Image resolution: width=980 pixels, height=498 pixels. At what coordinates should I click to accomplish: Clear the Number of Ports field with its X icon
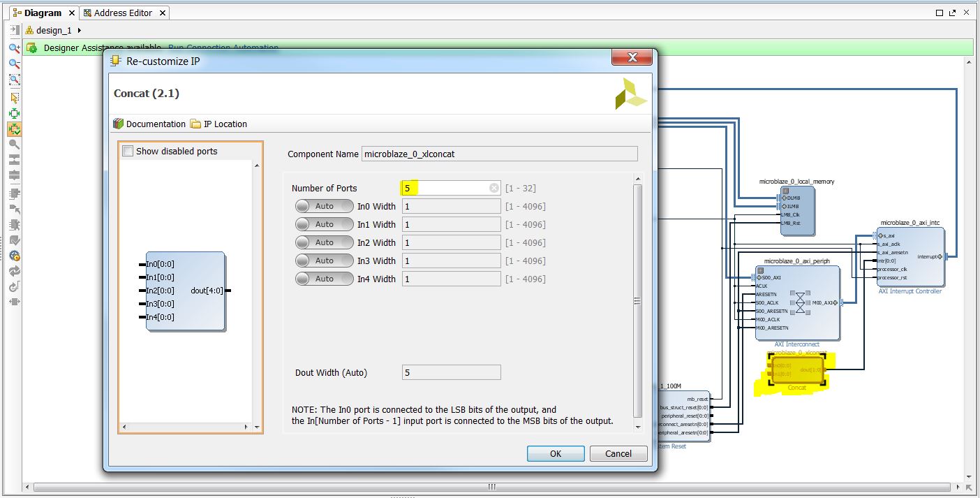494,188
